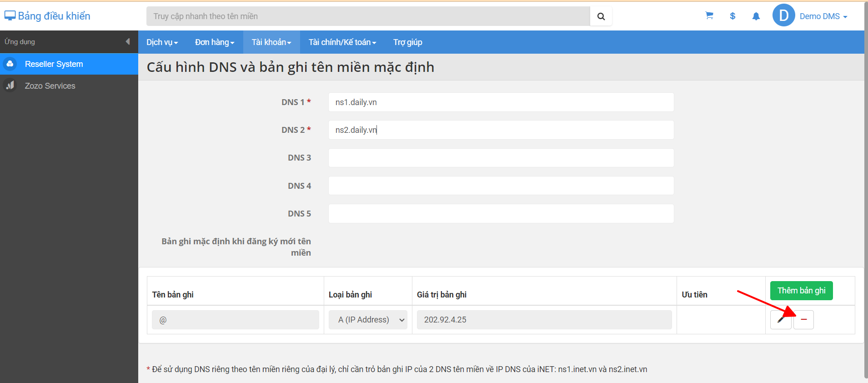Click the page vertical scrollbar

click(x=866, y=191)
